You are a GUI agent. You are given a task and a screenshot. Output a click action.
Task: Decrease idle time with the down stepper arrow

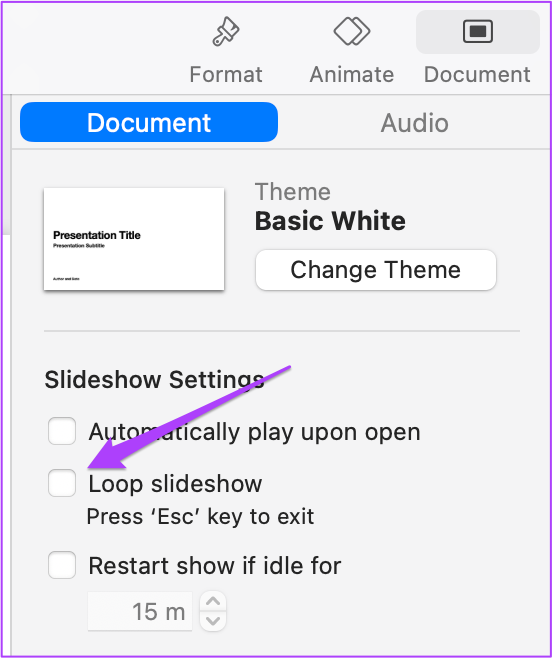tap(213, 621)
